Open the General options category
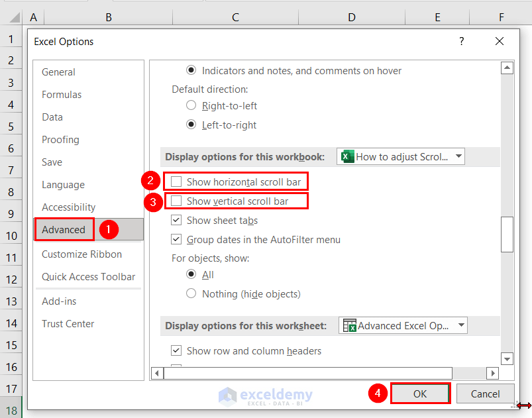This screenshot has height=418, width=532. [x=88, y=72]
